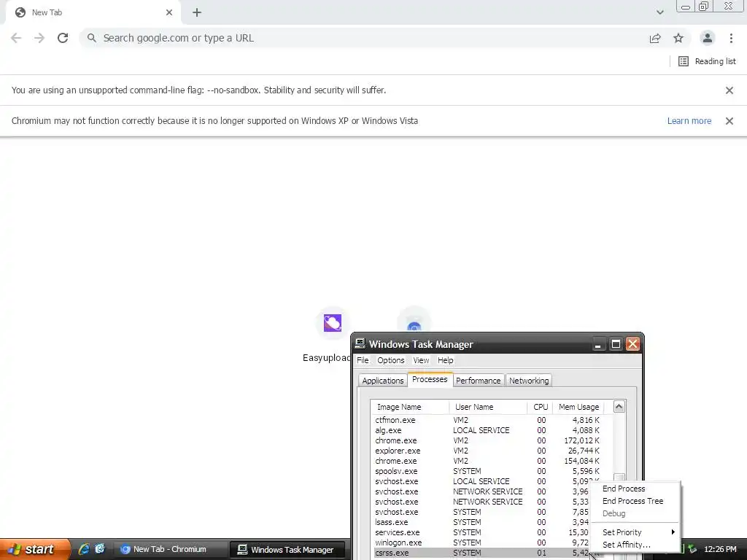747x560 pixels.
Task: Open the Learn more link
Action: coord(689,121)
